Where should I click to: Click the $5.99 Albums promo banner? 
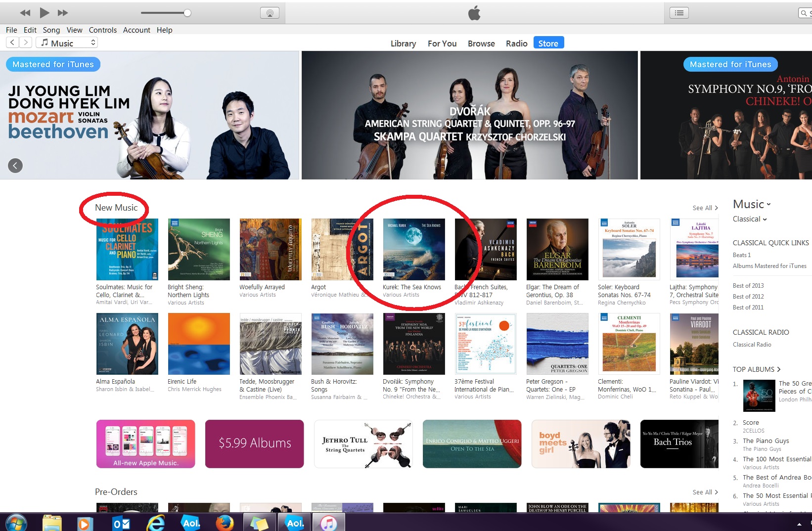[x=254, y=443]
